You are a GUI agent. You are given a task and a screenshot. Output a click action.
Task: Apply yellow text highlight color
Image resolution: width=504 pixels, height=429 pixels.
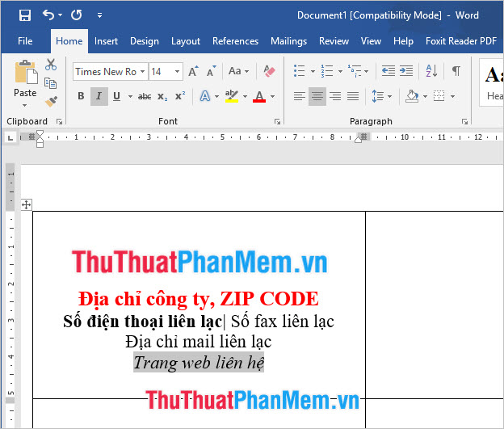tap(232, 96)
